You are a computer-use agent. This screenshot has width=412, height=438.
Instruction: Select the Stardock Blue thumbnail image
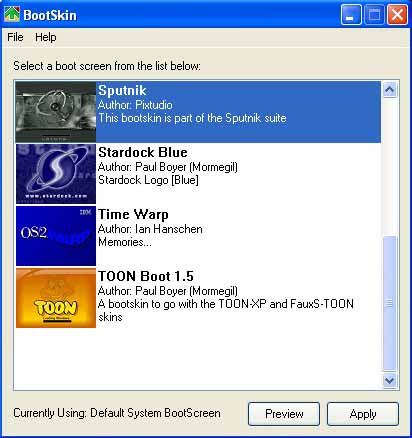(x=56, y=174)
